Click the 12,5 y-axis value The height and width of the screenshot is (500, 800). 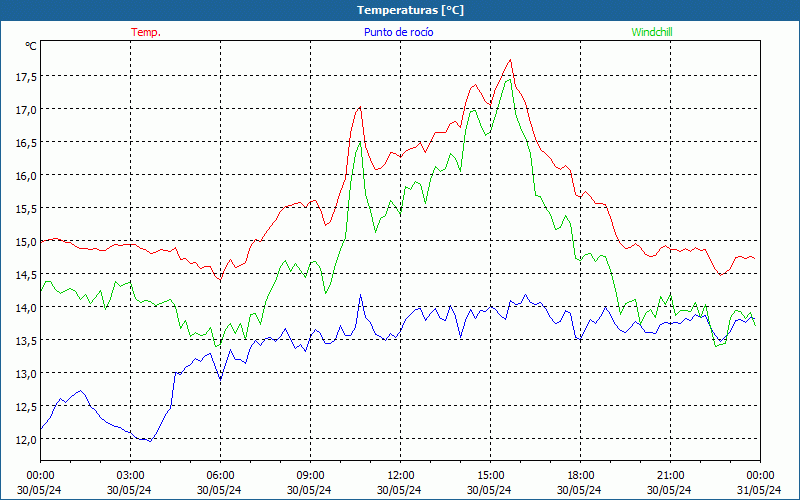pyautogui.click(x=26, y=407)
